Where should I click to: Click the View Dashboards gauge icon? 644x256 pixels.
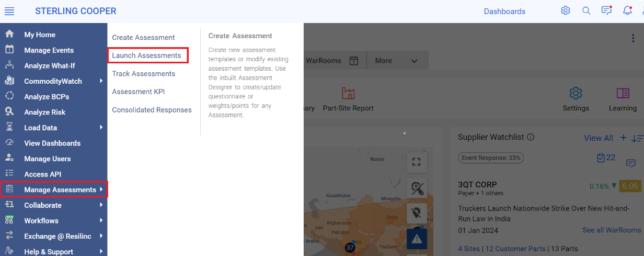tap(9, 142)
